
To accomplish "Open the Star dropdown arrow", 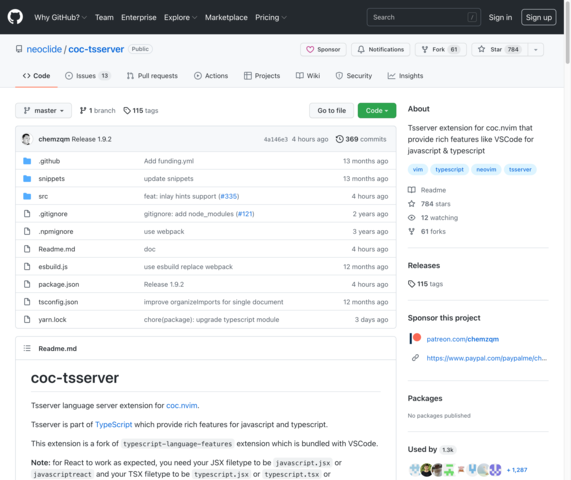I will click(x=536, y=50).
